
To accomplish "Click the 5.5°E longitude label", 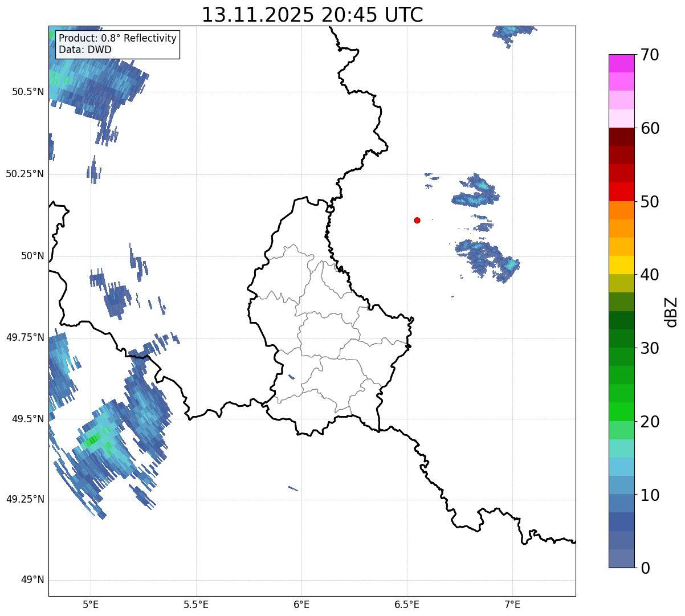I will click(x=196, y=604).
